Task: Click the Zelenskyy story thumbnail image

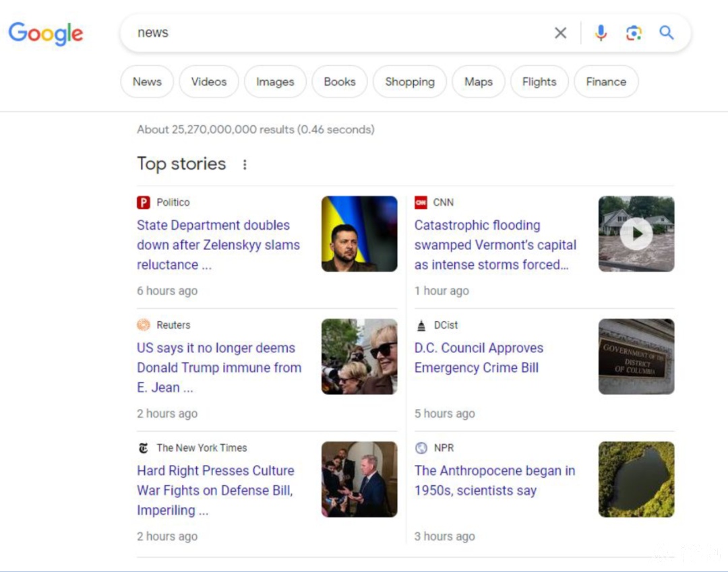Action: pyautogui.click(x=359, y=234)
